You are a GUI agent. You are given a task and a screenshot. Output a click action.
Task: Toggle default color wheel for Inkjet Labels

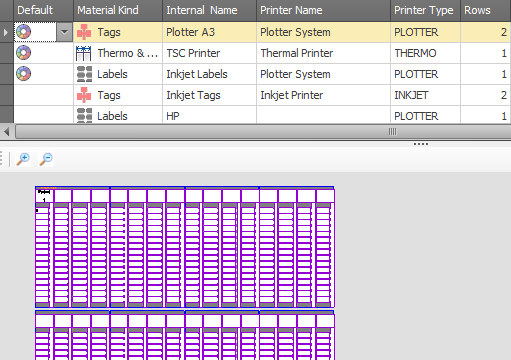pyautogui.click(x=24, y=74)
